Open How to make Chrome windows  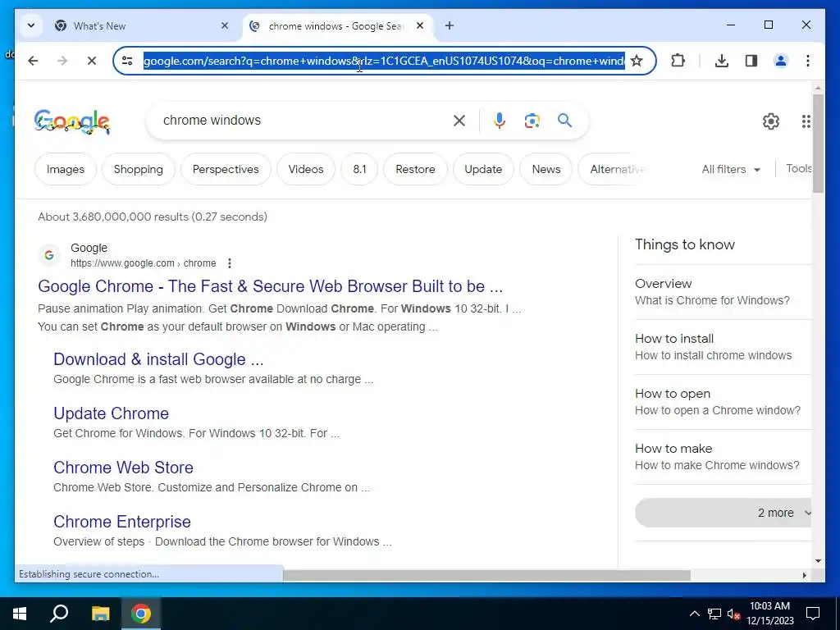(x=724, y=457)
